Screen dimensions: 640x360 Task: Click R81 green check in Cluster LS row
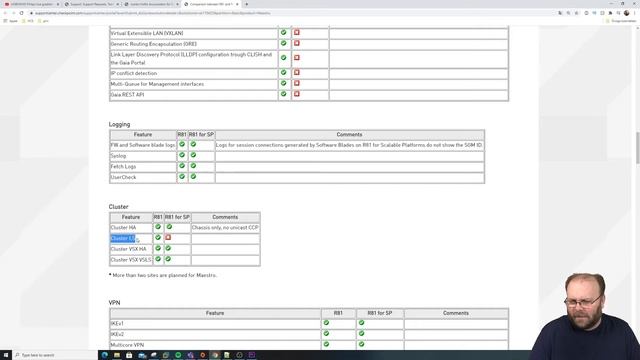pos(158,238)
